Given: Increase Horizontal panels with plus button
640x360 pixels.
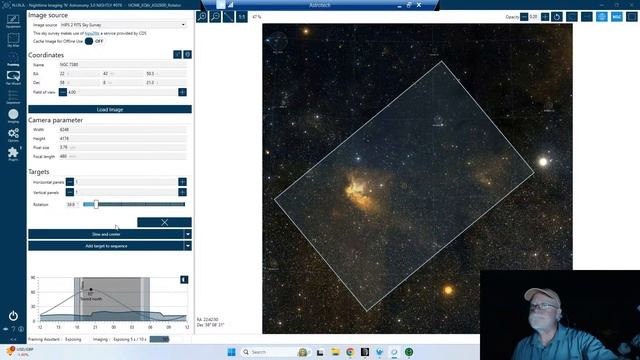Looking at the screenshot, I should [x=182, y=182].
